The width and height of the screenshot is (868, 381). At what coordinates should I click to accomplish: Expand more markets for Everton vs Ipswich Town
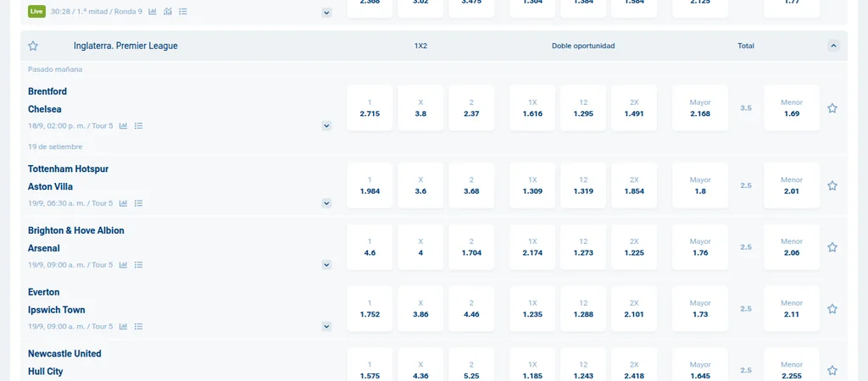pos(326,327)
